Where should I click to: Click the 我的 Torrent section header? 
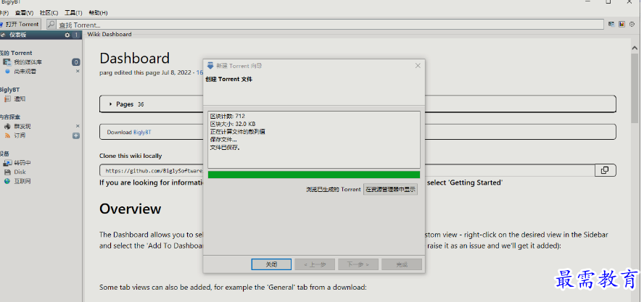pyautogui.click(x=16, y=53)
